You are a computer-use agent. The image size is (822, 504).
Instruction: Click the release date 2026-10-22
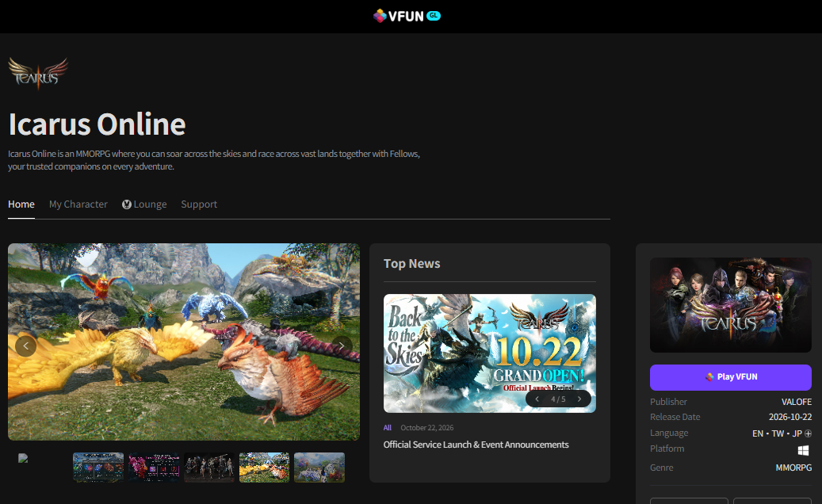pos(790,417)
